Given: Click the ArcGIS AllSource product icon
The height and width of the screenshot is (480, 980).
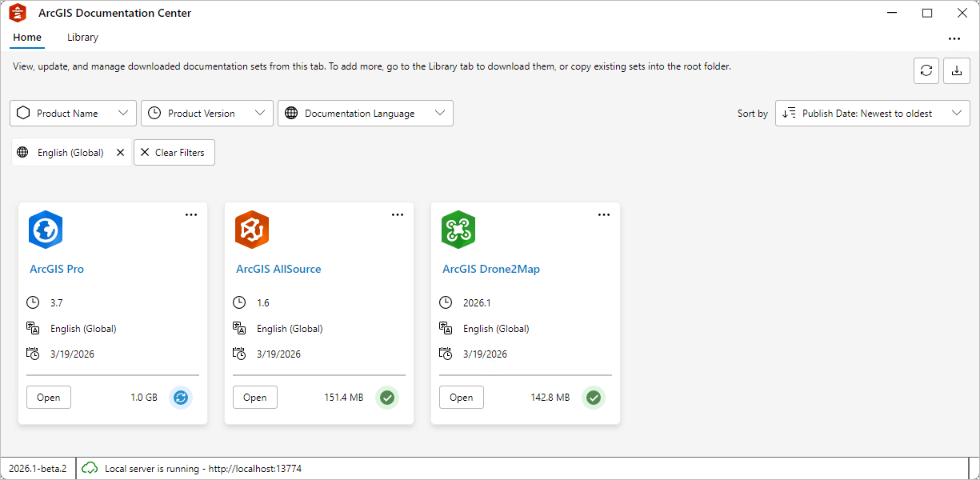Looking at the screenshot, I should pos(252,230).
